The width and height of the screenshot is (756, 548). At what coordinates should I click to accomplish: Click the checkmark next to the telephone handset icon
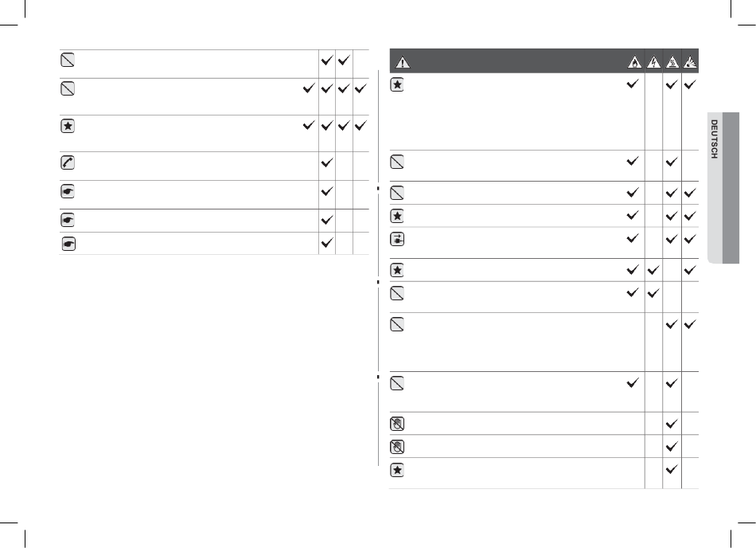[x=327, y=162]
